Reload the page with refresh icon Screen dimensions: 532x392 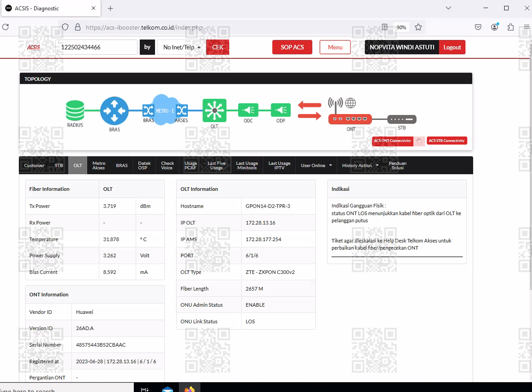[x=5, y=27]
